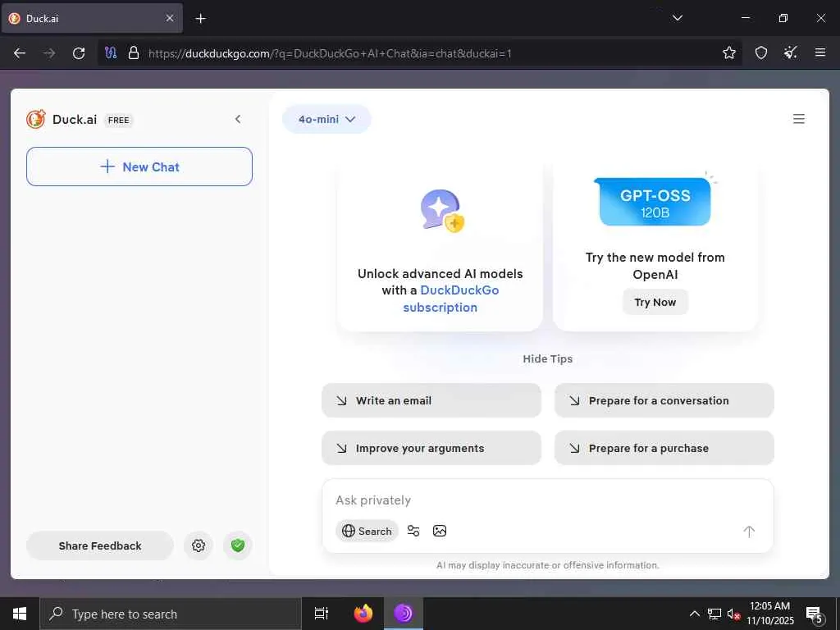
Task: Open settings gear in sidebar
Action: pyautogui.click(x=199, y=546)
